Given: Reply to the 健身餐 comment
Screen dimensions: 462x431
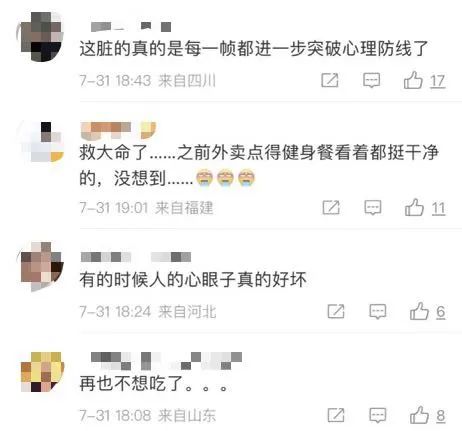Looking at the screenshot, I should 373,208.
